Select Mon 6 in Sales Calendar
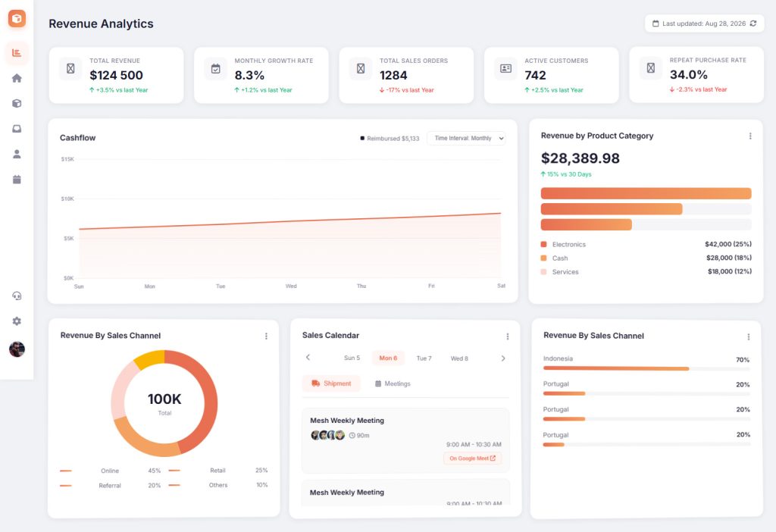Viewport: 776px width, 532px height. click(388, 358)
